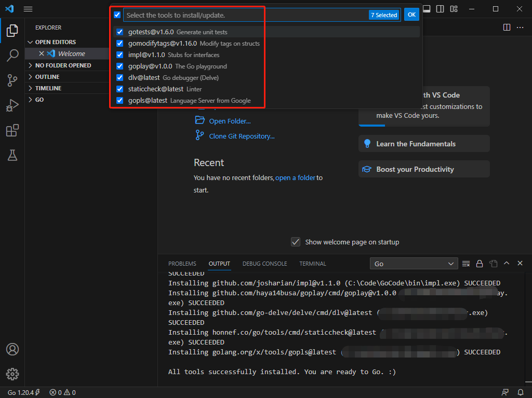Click the hamburger application menu
This screenshot has height=398, width=532.
click(x=28, y=9)
